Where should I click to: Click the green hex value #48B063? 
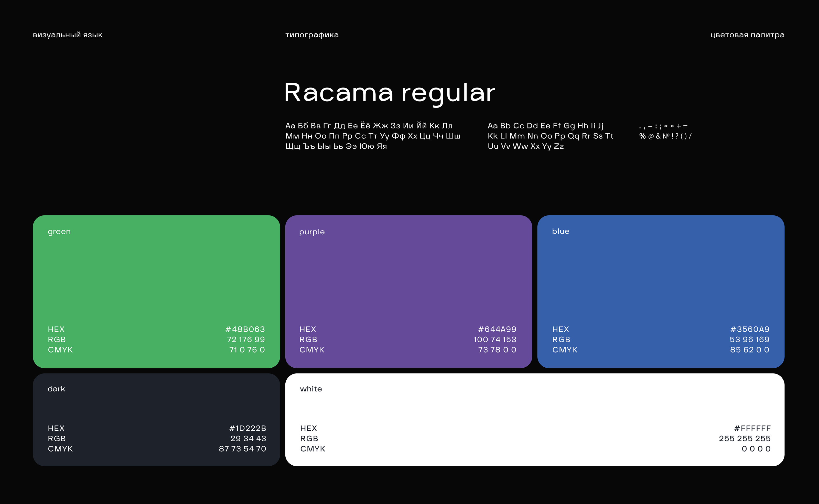pos(245,329)
